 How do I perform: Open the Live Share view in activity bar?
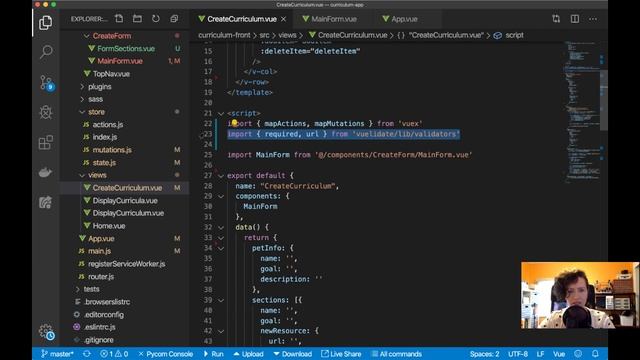(45, 202)
